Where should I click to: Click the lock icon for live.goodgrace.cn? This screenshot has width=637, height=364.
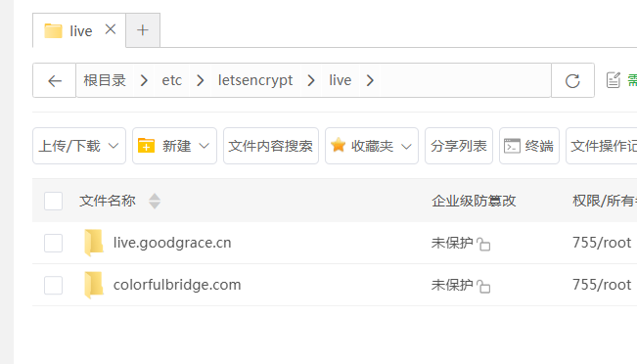point(483,244)
